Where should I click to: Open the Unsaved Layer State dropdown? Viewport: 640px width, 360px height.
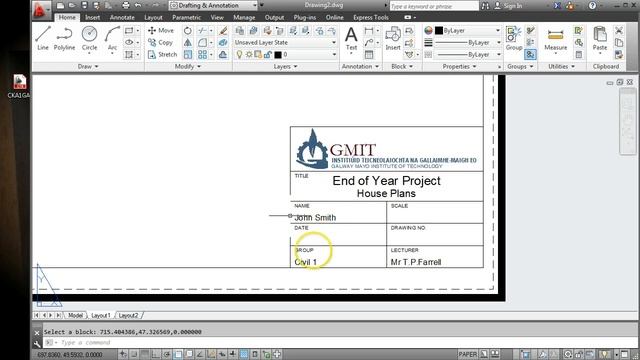pos(285,42)
